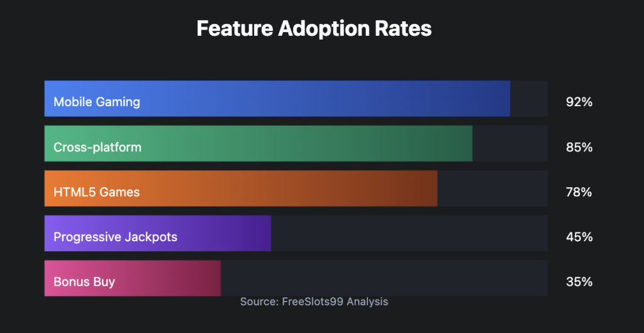Click the Feature Adoption Rates title
644x333 pixels.
[x=314, y=29]
